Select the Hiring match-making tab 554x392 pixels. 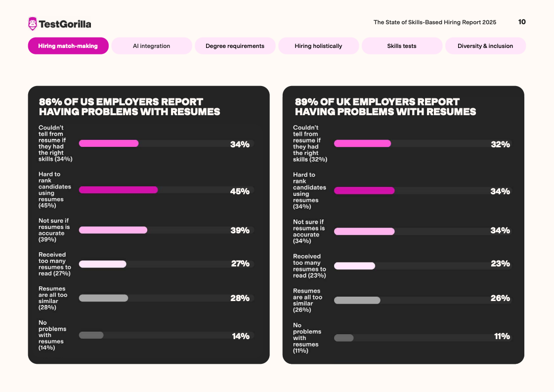pyautogui.click(x=68, y=46)
